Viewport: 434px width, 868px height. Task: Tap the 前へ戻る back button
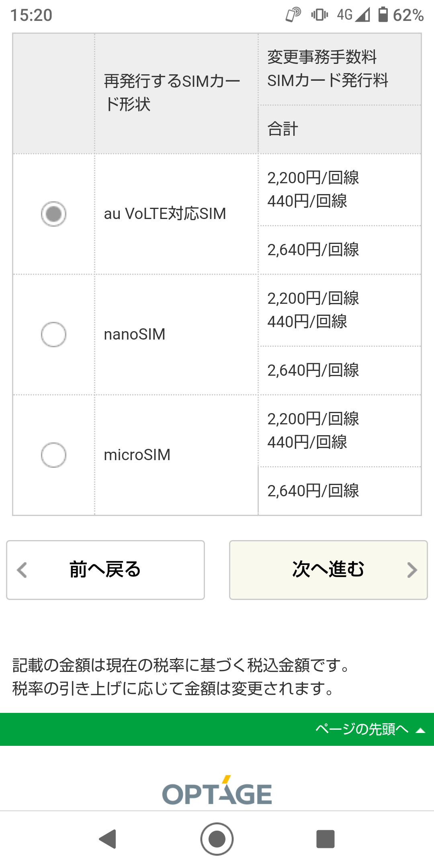[x=105, y=570]
